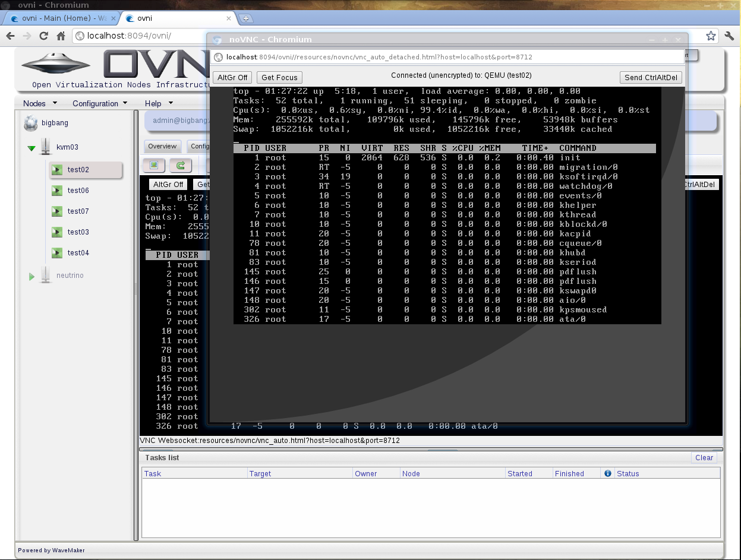This screenshot has height=560, width=741.
Task: Select the test06 VM play icon
Action: click(x=56, y=191)
